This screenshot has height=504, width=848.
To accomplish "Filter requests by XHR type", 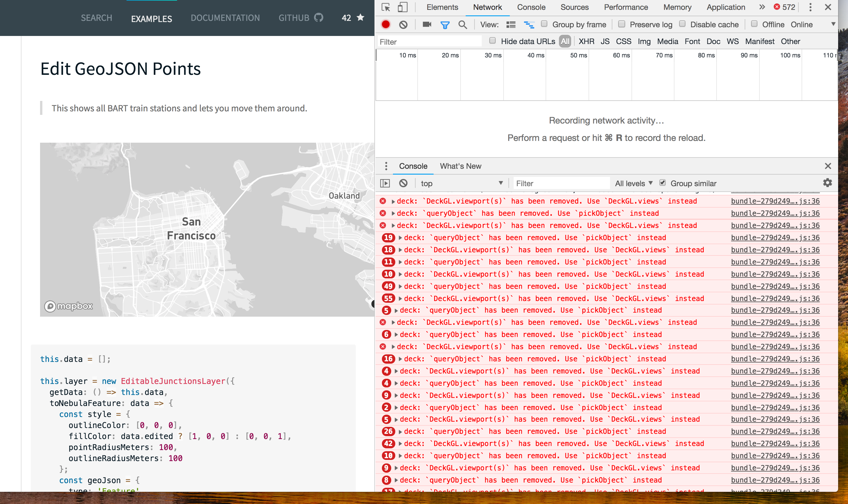I will (586, 41).
